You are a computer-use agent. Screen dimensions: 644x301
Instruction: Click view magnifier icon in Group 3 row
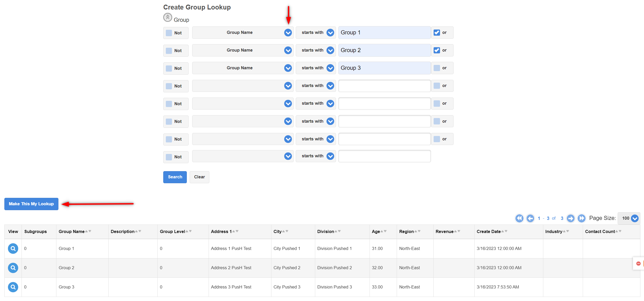pyautogui.click(x=13, y=287)
